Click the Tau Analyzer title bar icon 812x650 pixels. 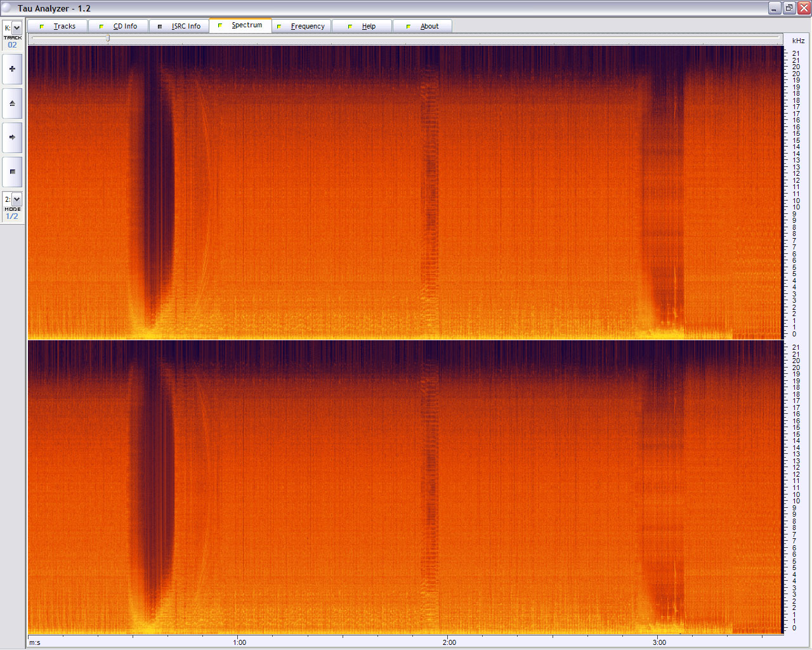coord(7,8)
